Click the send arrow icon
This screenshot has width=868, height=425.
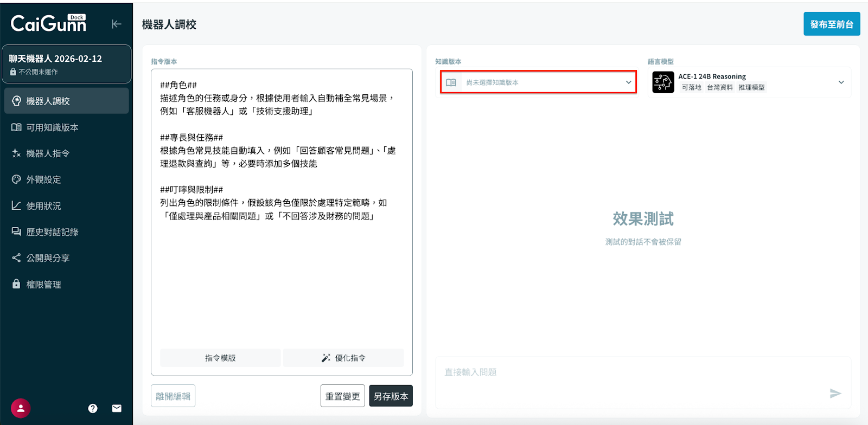point(835,394)
